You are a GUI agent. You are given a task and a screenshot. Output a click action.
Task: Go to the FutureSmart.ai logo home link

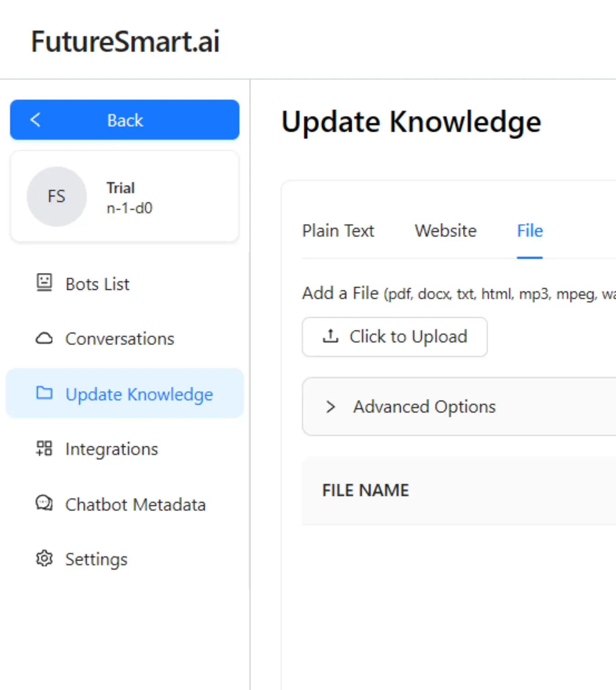pos(125,42)
